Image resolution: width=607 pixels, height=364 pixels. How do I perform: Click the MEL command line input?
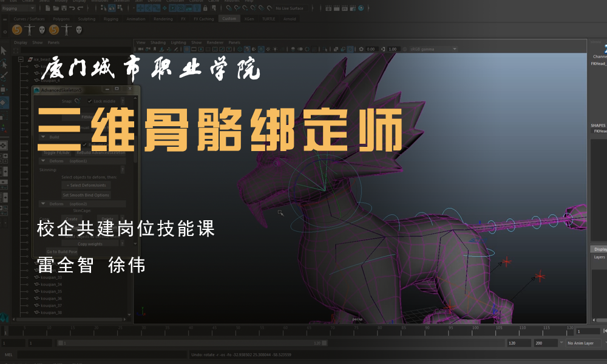[x=102, y=354]
